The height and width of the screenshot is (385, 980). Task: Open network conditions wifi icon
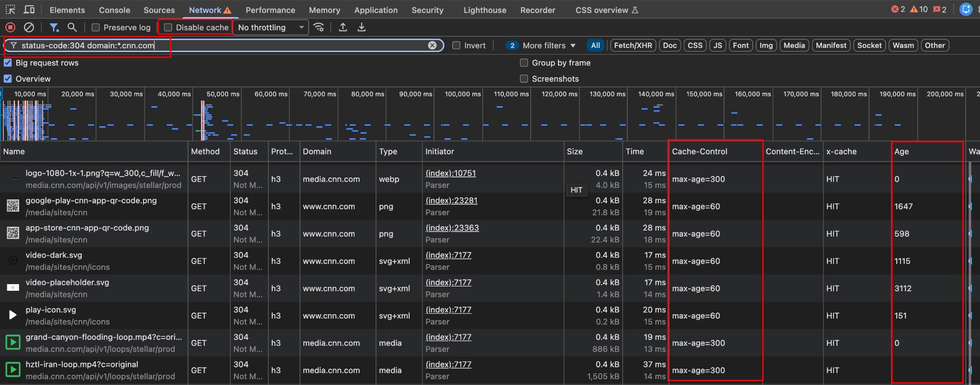pos(319,27)
